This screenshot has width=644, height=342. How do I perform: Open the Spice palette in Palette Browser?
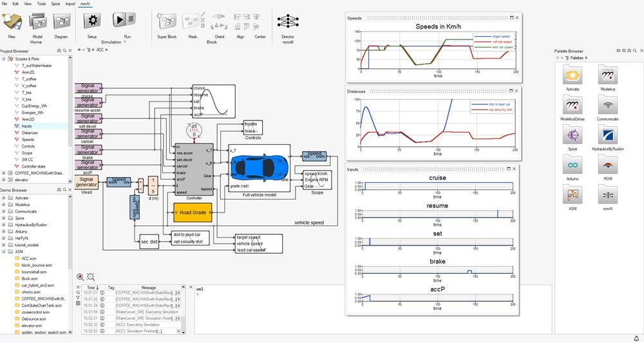click(x=572, y=136)
